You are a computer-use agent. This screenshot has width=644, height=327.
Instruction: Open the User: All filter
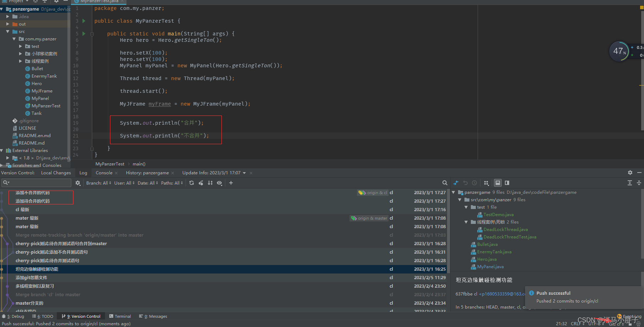pyautogui.click(x=125, y=183)
